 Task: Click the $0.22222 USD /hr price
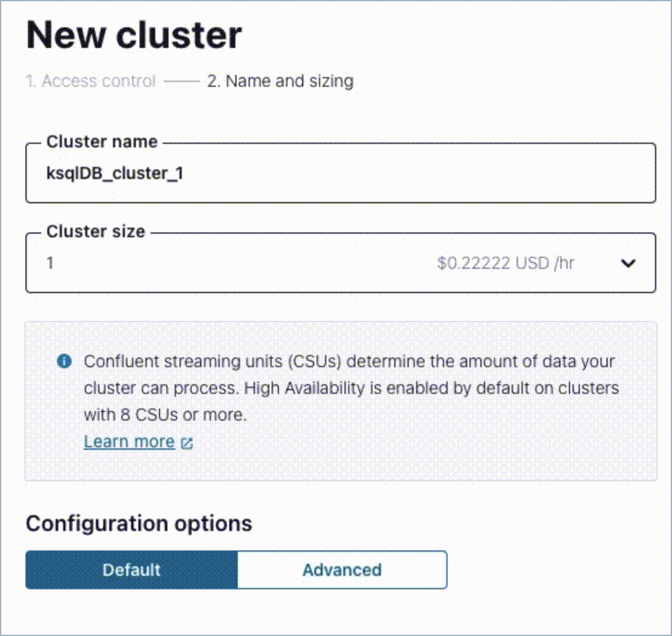pyautogui.click(x=506, y=263)
